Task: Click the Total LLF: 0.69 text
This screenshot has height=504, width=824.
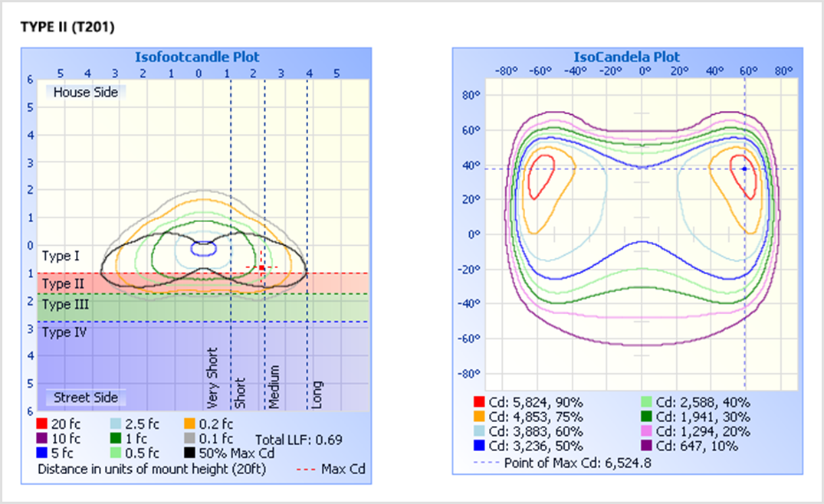Action: (298, 440)
